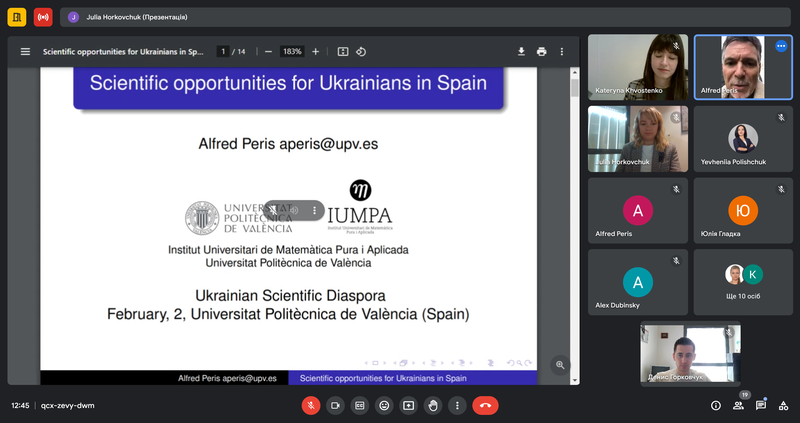
Task: Open more call options menu
Action: coord(457,406)
